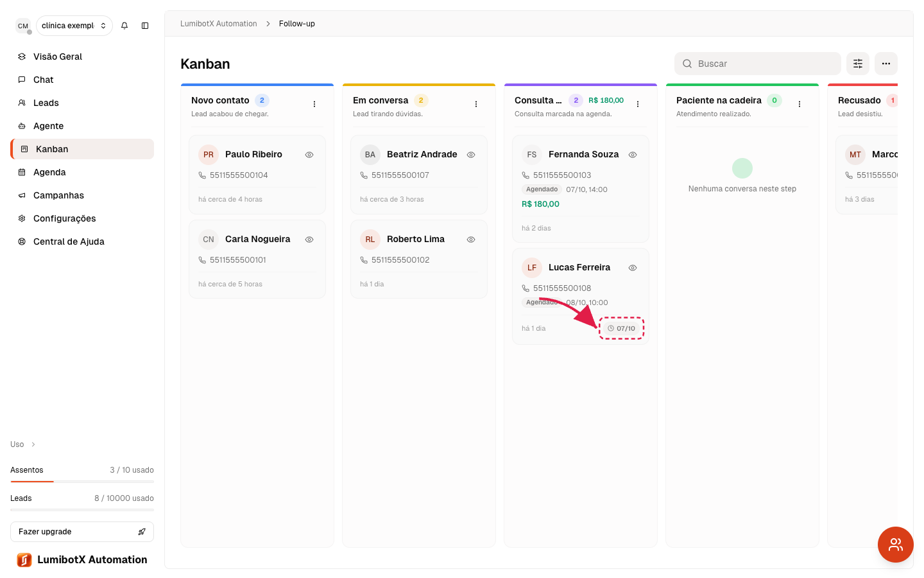Click the 07/10 reminder clock badge
Viewport: 924px width, 578px height.
622,328
